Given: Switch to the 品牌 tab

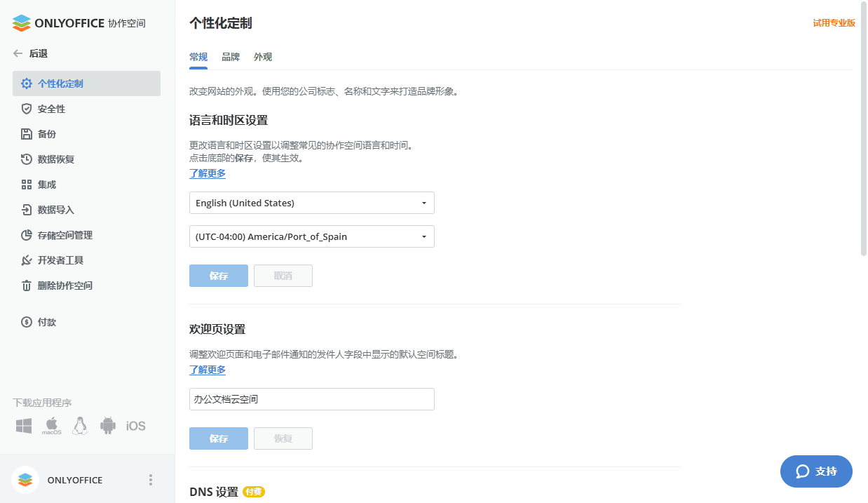Looking at the screenshot, I should (x=231, y=58).
